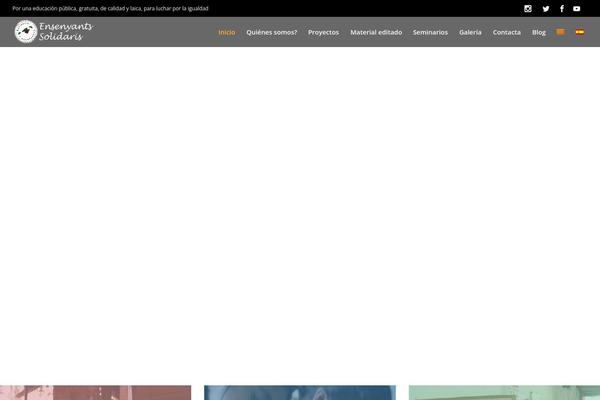
Task: Switch language with the Catalan flag
Action: point(561,32)
